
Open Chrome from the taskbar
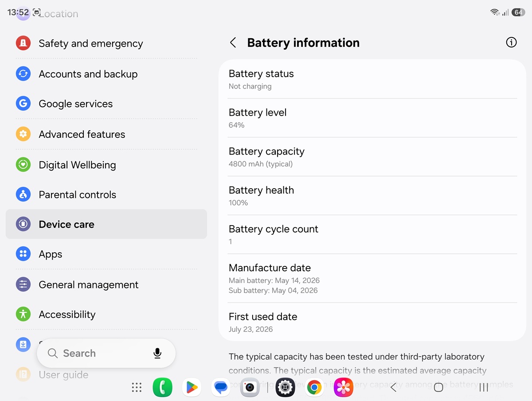click(x=314, y=388)
